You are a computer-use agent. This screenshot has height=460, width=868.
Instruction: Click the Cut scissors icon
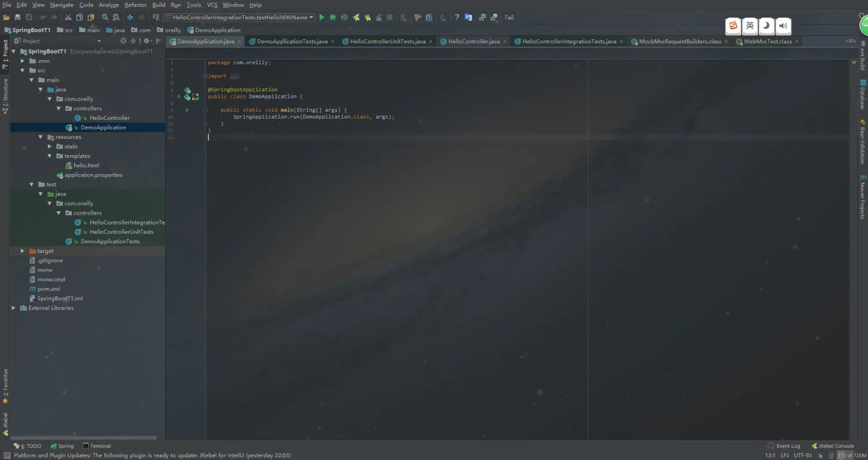pyautogui.click(x=68, y=17)
